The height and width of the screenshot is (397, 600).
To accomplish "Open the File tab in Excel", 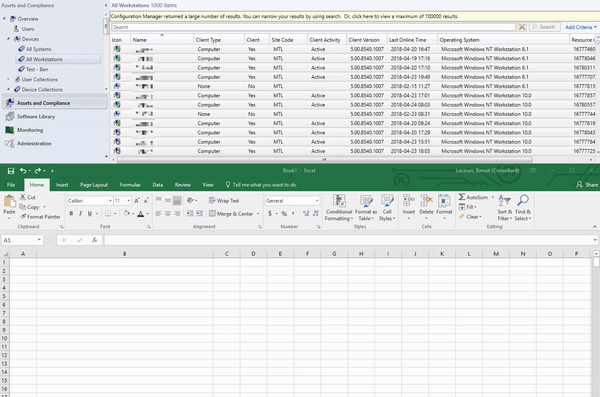I will pyautogui.click(x=11, y=185).
